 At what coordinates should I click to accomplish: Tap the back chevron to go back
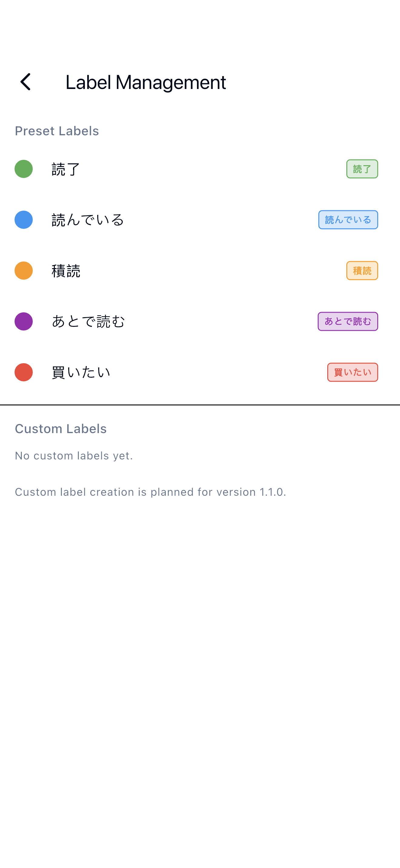[26, 82]
